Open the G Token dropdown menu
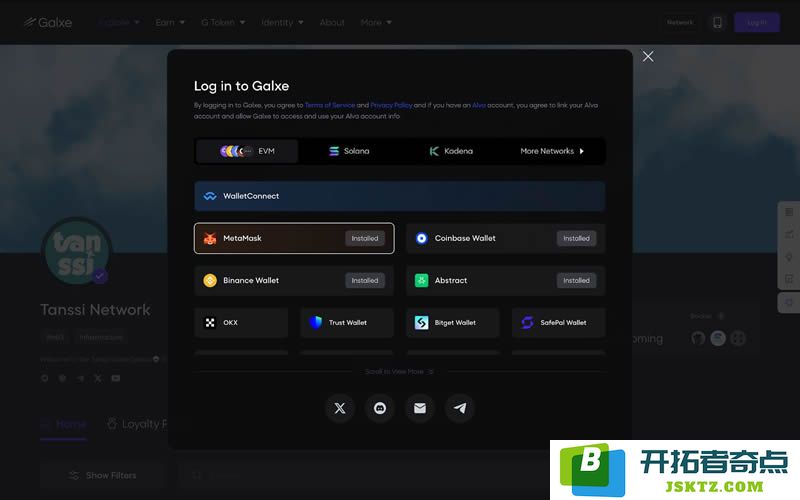This screenshot has height=500, width=800. coord(223,22)
